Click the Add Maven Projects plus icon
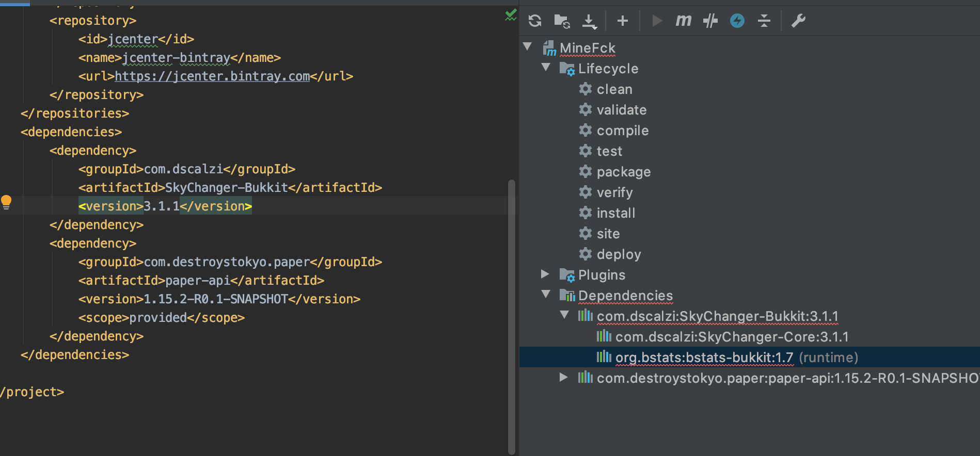Screen dimensions: 980x456 [623, 21]
